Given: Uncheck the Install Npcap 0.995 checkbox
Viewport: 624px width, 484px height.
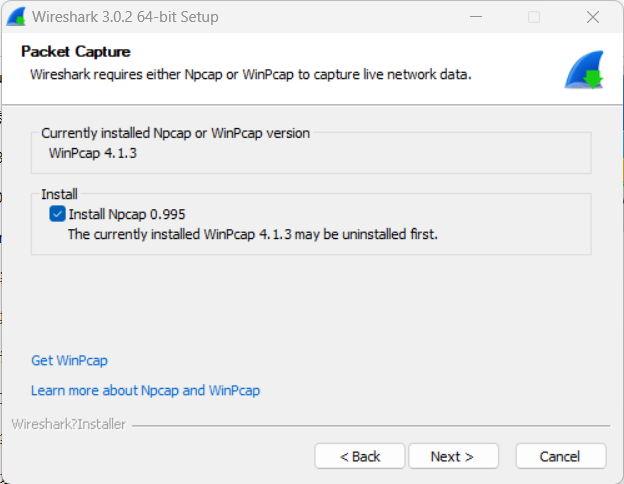Looking at the screenshot, I should coord(57,214).
